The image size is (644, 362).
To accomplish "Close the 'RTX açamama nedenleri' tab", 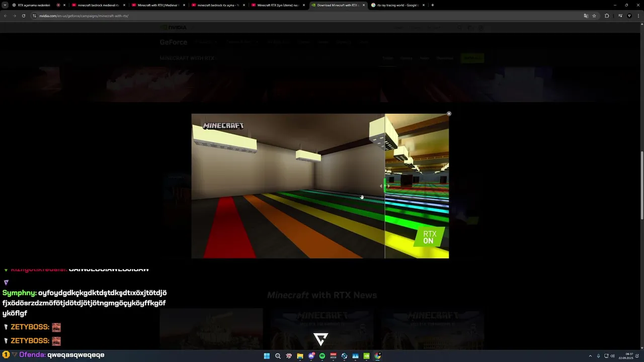I will pyautogui.click(x=64, y=5).
